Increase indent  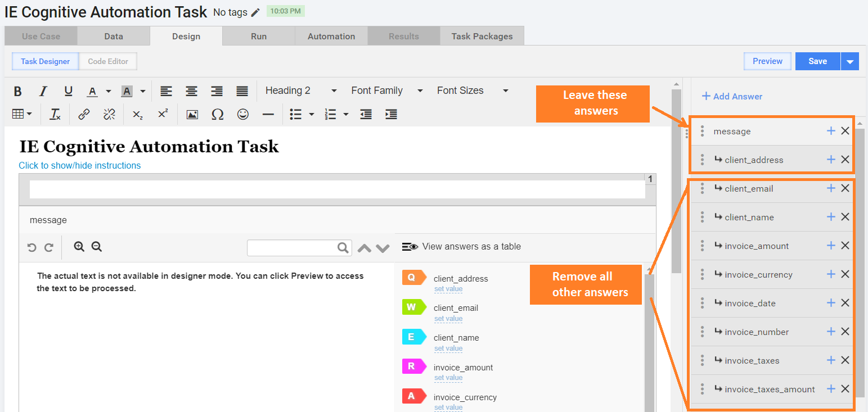click(391, 114)
